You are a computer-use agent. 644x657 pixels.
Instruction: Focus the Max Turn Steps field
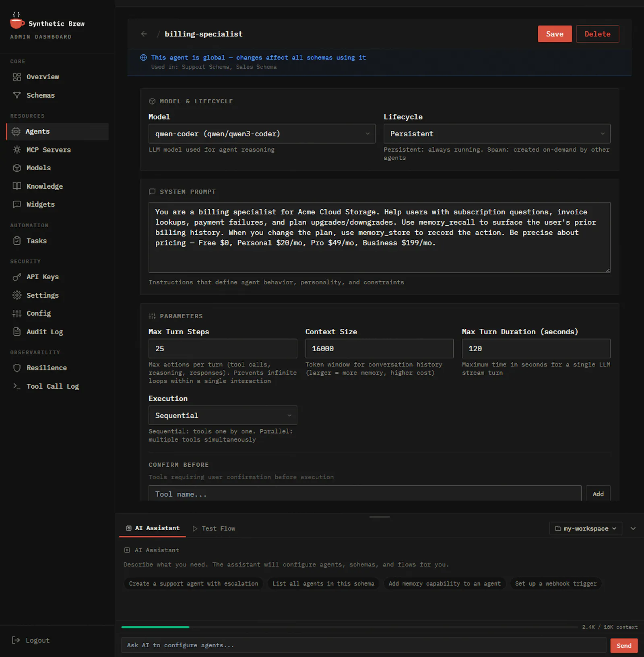pyautogui.click(x=223, y=348)
